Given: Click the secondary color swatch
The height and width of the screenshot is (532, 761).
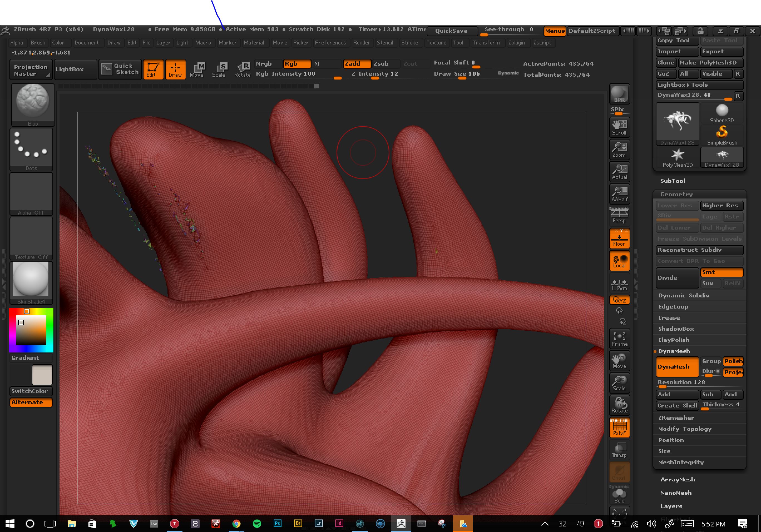Looking at the screenshot, I should 42,375.
